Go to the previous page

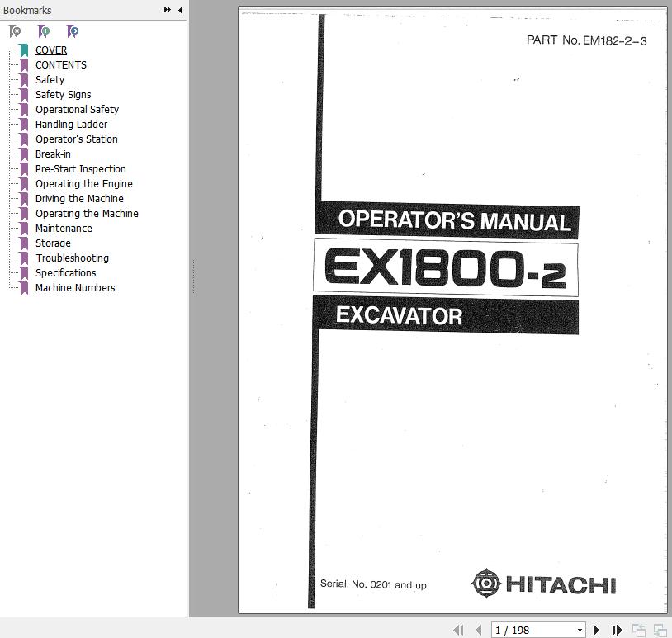pos(479,630)
